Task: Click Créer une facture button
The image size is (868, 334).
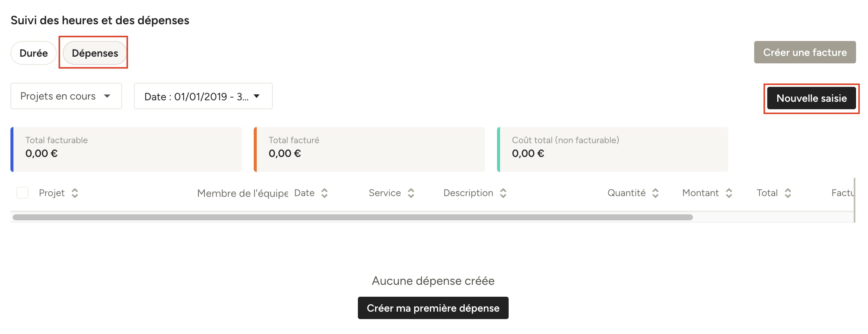Action: point(805,52)
